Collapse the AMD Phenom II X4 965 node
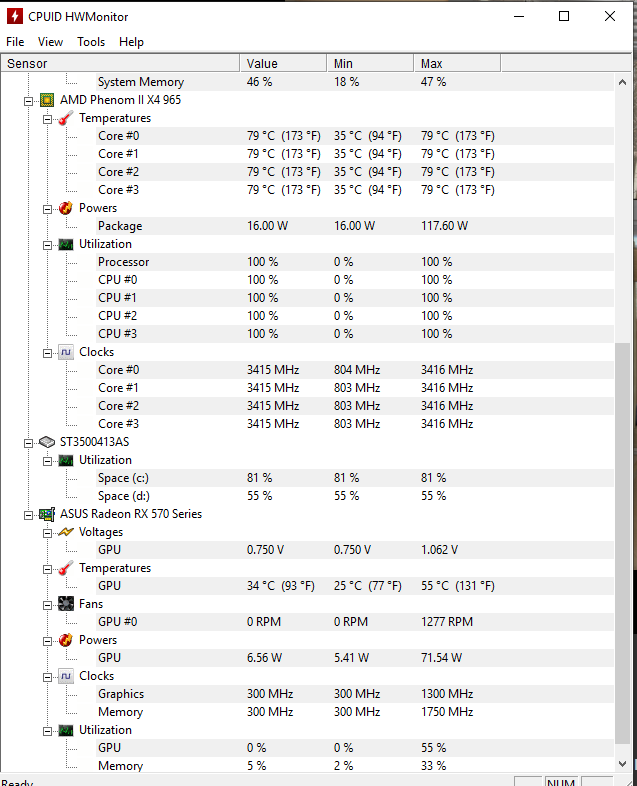Screen dimensions: 637x786 pos(28,100)
